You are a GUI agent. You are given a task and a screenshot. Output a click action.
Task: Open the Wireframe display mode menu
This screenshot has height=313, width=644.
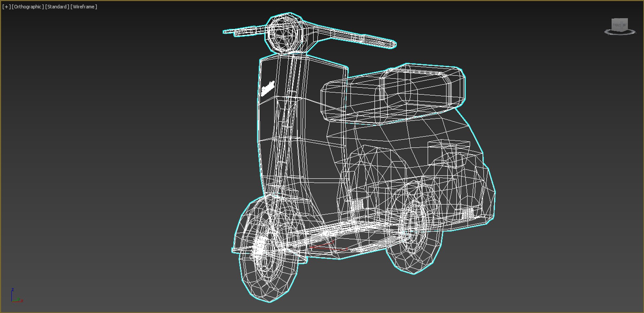click(84, 7)
